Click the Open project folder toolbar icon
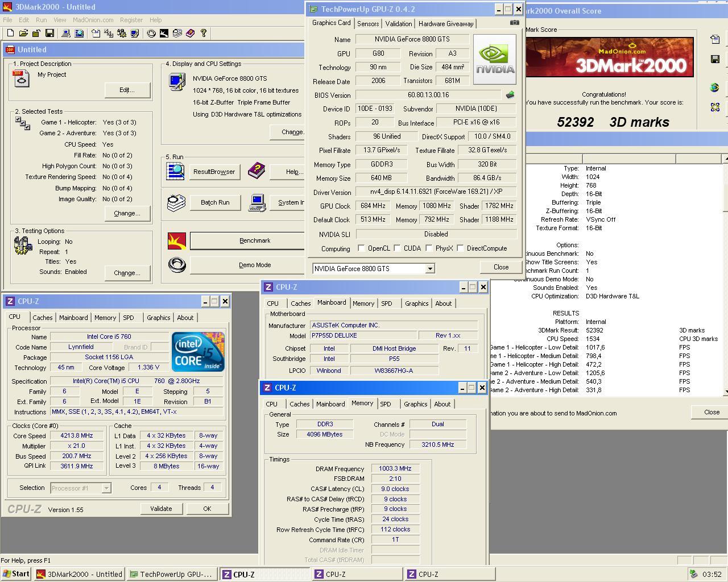728x582 pixels. [23, 34]
